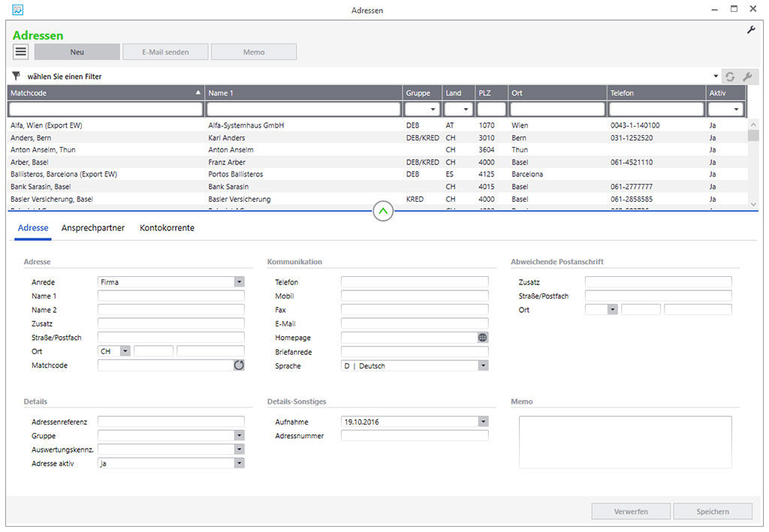The image size is (769, 532).
Task: Click the Briefanrede input field
Action: point(415,351)
